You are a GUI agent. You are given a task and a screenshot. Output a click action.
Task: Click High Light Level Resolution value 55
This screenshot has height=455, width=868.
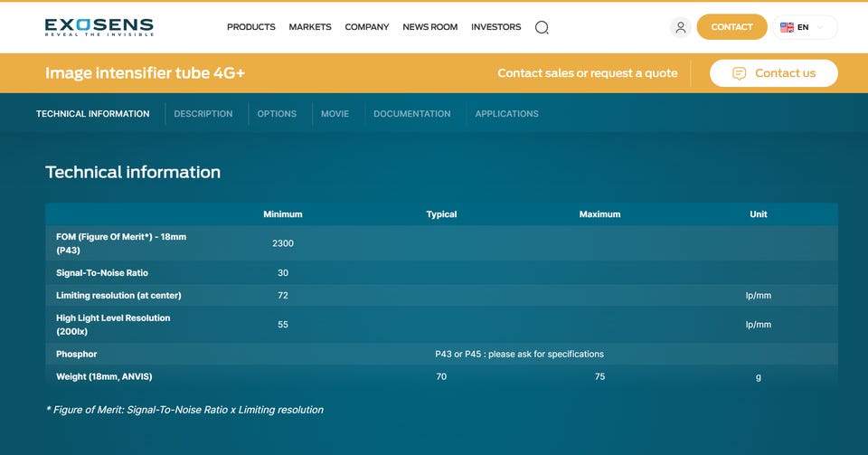point(283,325)
